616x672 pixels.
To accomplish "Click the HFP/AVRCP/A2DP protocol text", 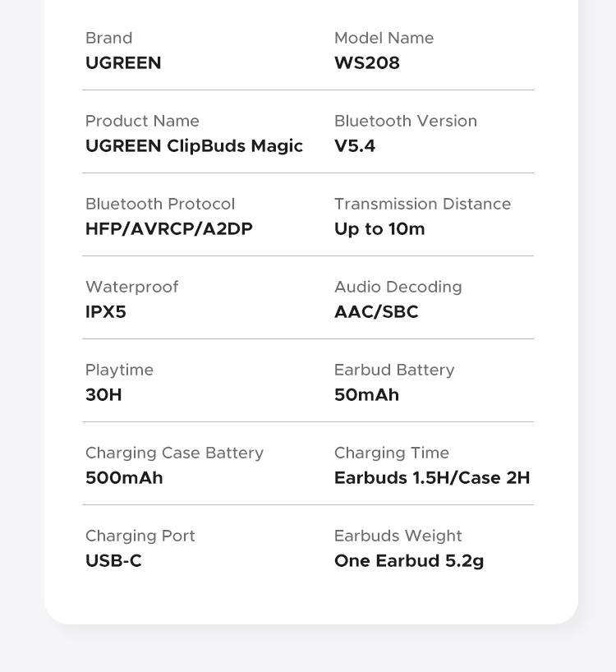I will click(x=168, y=229).
